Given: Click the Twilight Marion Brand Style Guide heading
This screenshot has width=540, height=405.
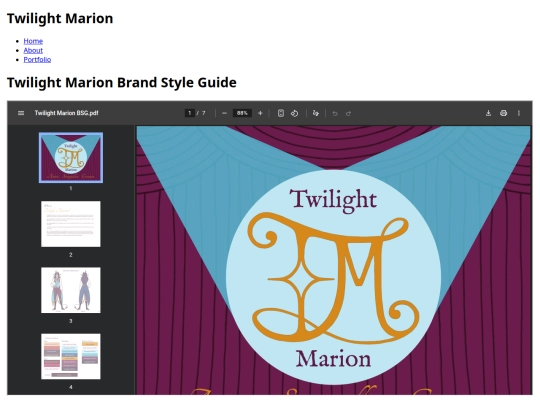Looking at the screenshot, I should (x=122, y=83).
